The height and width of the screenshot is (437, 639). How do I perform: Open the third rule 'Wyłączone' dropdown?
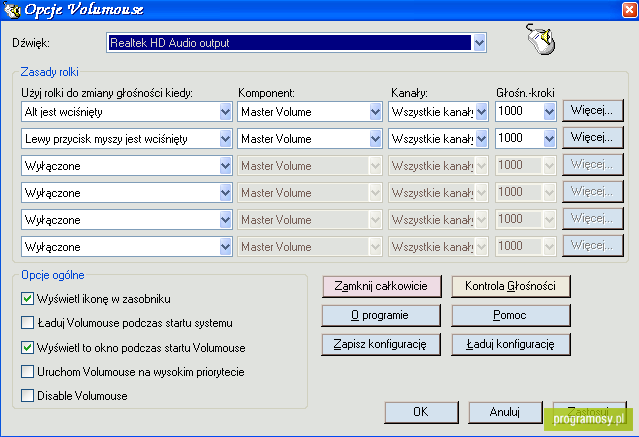pyautogui.click(x=225, y=166)
